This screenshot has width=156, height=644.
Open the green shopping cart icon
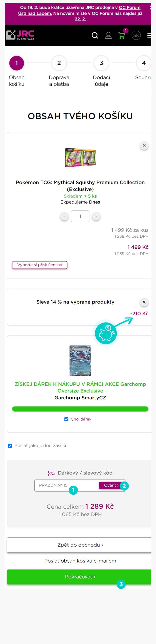coord(122,35)
